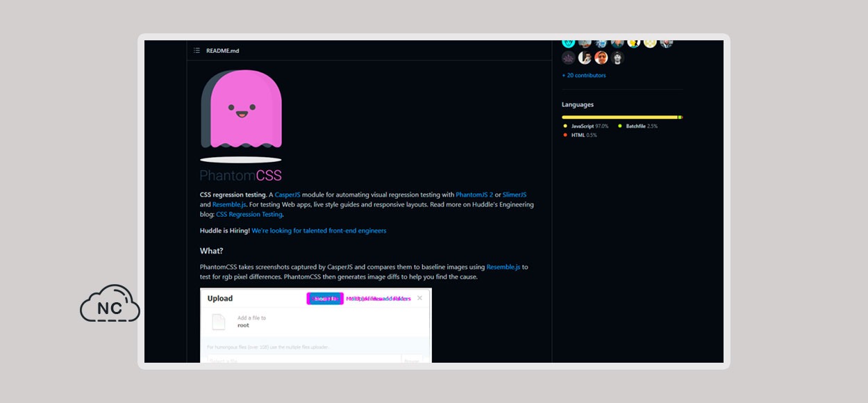Open the contributor avatar with hand on face
This screenshot has height=403, width=868.
(x=585, y=58)
